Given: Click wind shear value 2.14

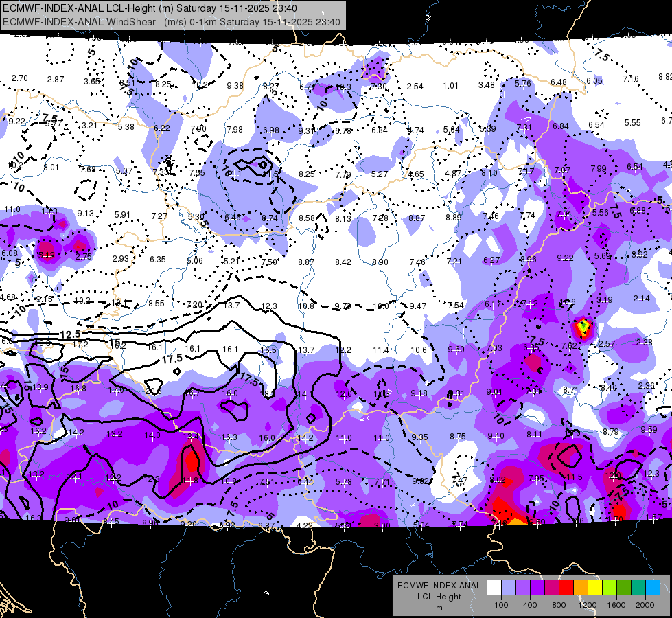Looking at the screenshot, I should (642, 299).
